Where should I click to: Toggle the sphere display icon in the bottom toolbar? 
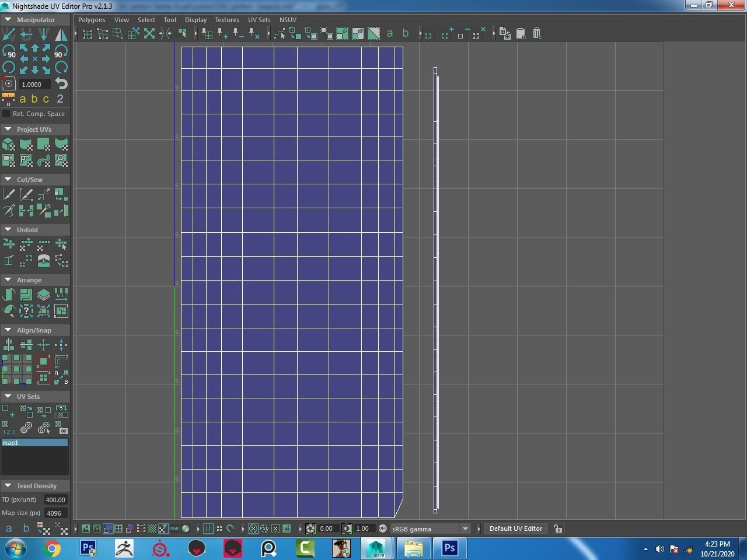click(x=186, y=528)
